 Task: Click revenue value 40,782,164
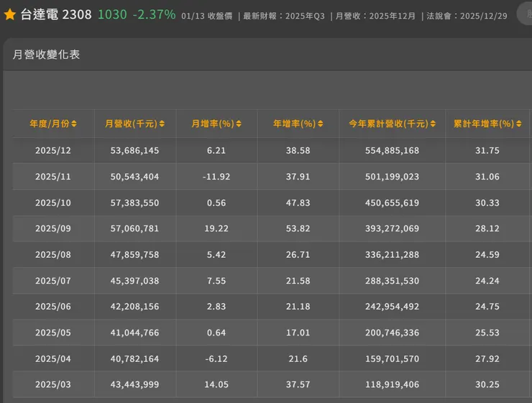point(134,358)
